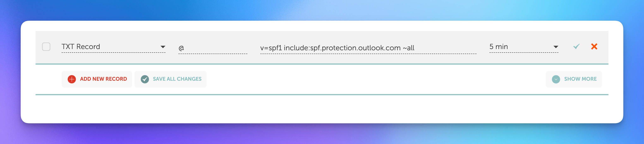The height and width of the screenshot is (144, 644).
Task: Click the teal check circle icon
Action: pos(145,79)
